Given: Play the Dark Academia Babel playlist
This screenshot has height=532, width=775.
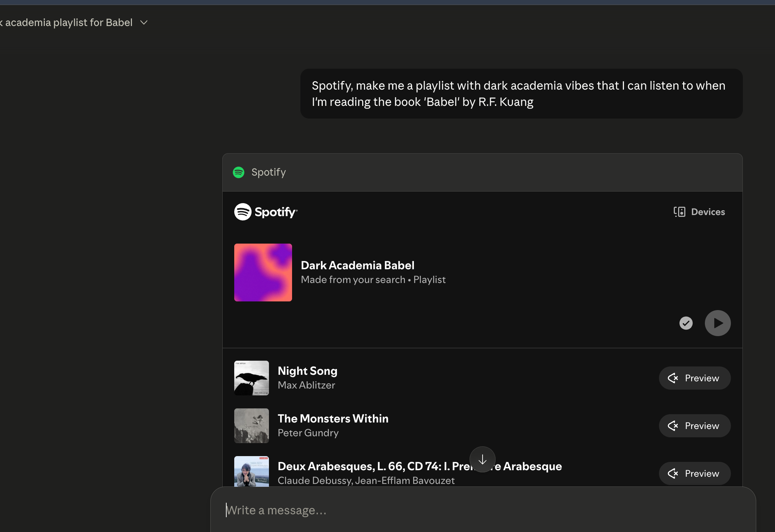Looking at the screenshot, I should coord(718,323).
